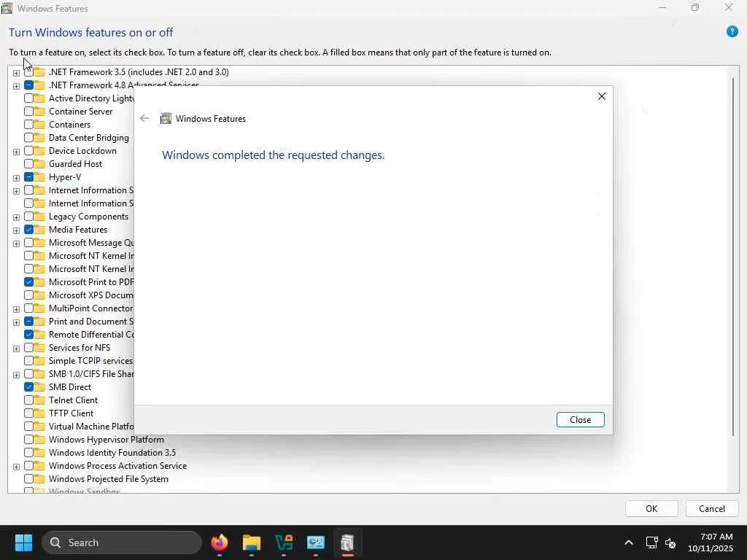Screen dimensions: 747x560
Task: Click the muted volume tray icon
Action: [x=670, y=542]
